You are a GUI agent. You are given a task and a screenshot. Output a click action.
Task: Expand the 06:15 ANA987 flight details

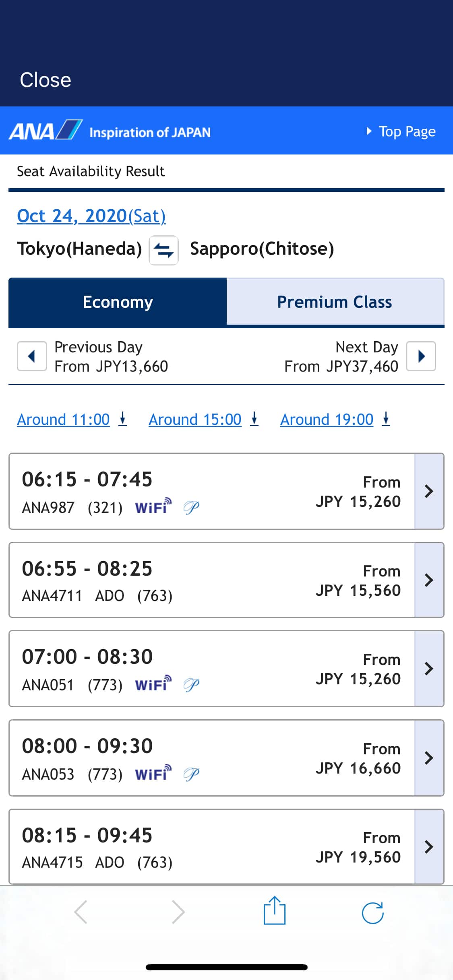point(429,491)
